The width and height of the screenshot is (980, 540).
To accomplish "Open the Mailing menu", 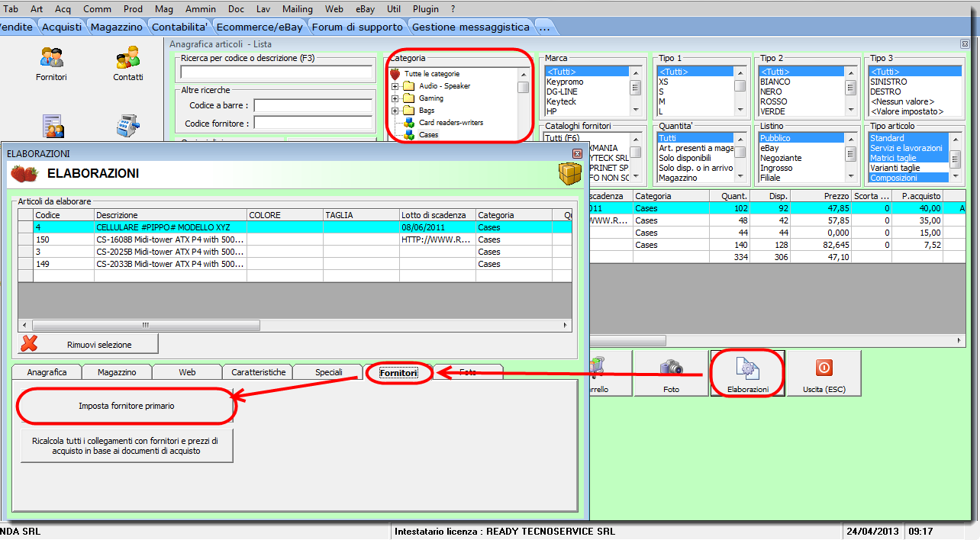I will [x=297, y=9].
